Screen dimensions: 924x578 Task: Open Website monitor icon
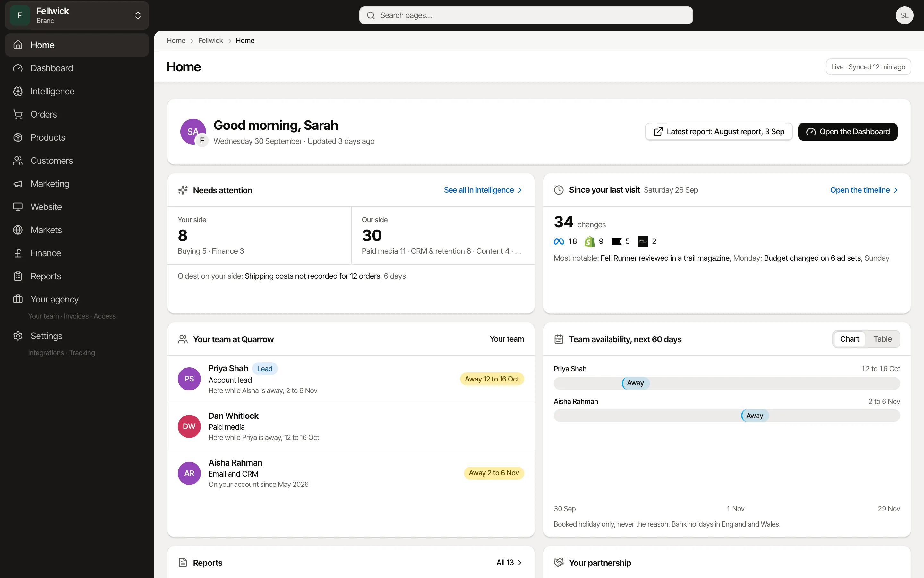pos(18,207)
